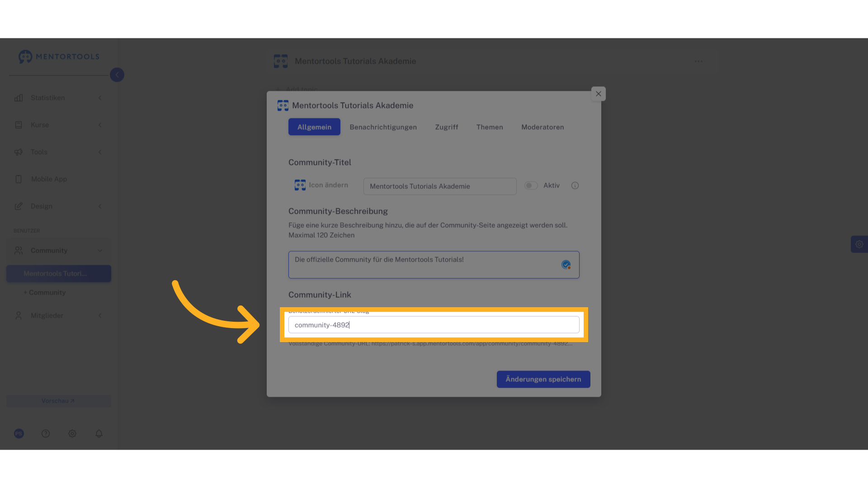Close the community settings dialog
The image size is (868, 488).
pos(599,94)
